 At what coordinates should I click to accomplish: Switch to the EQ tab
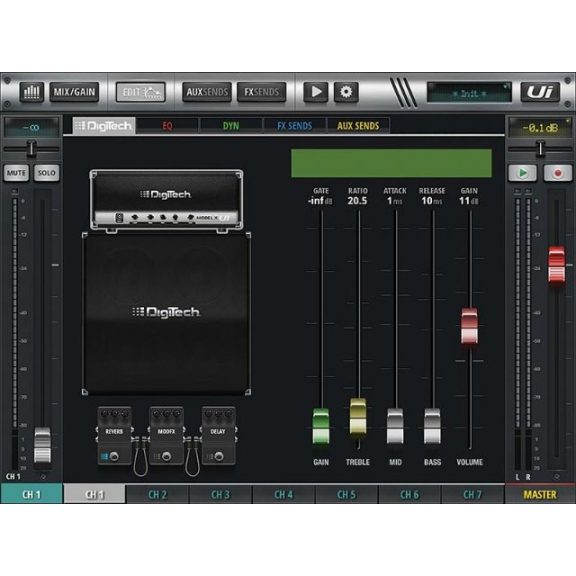click(167, 126)
